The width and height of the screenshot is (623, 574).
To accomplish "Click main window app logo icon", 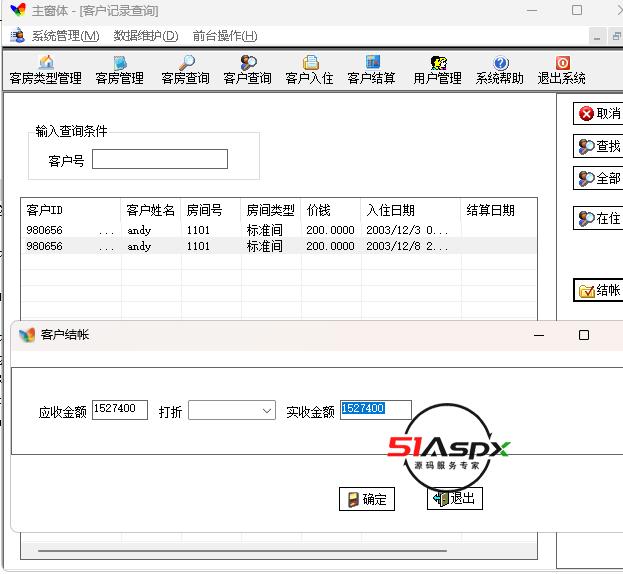I will (18, 10).
